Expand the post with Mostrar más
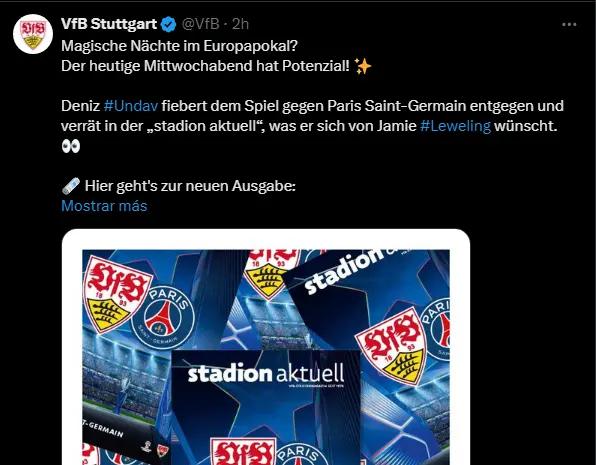596x465 pixels. pos(104,206)
